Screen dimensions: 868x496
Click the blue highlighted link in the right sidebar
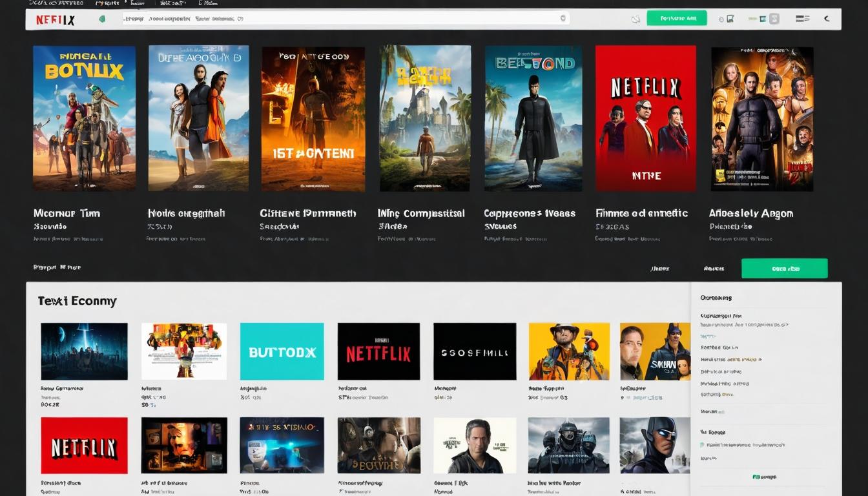point(708,336)
